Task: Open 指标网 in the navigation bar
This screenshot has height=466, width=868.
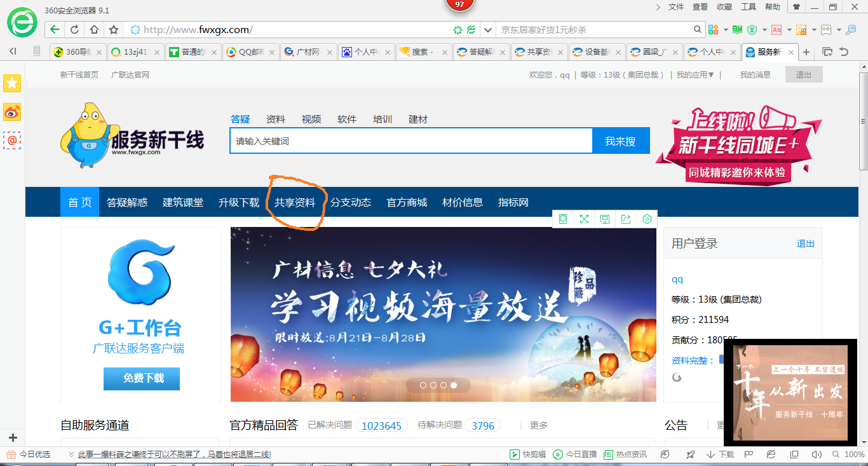Action: (513, 202)
